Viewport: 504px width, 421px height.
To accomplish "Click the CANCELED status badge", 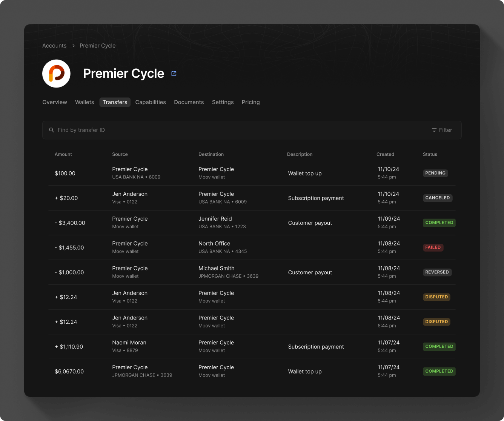I will click(x=438, y=198).
